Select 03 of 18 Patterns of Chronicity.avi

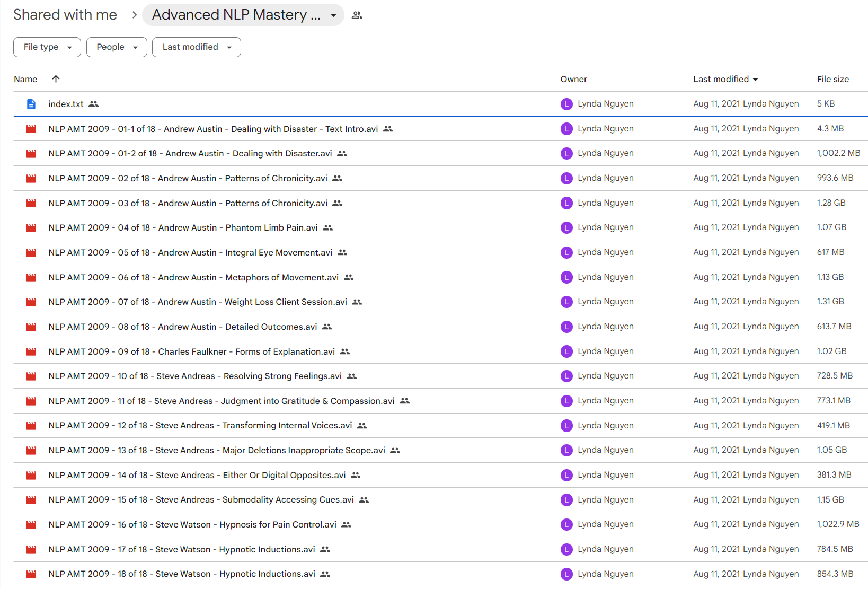coord(188,203)
